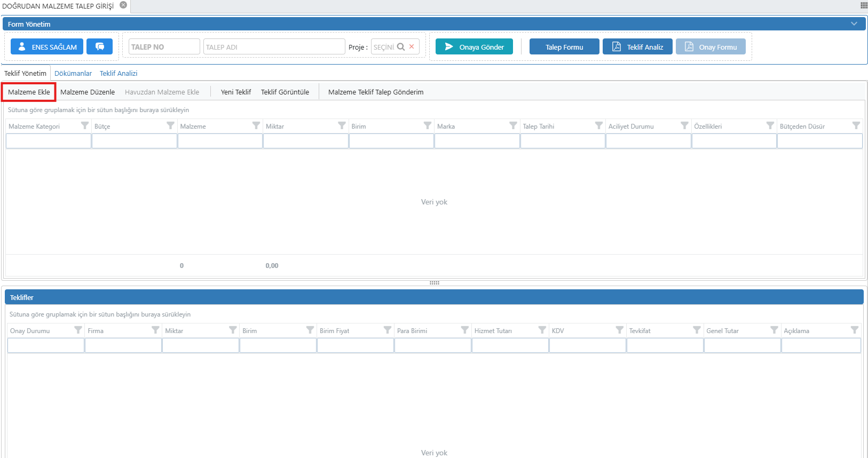The image size is (868, 458).
Task: Close the Doğrudan Malzeme Talep Girişi tab
Action: (123, 5)
